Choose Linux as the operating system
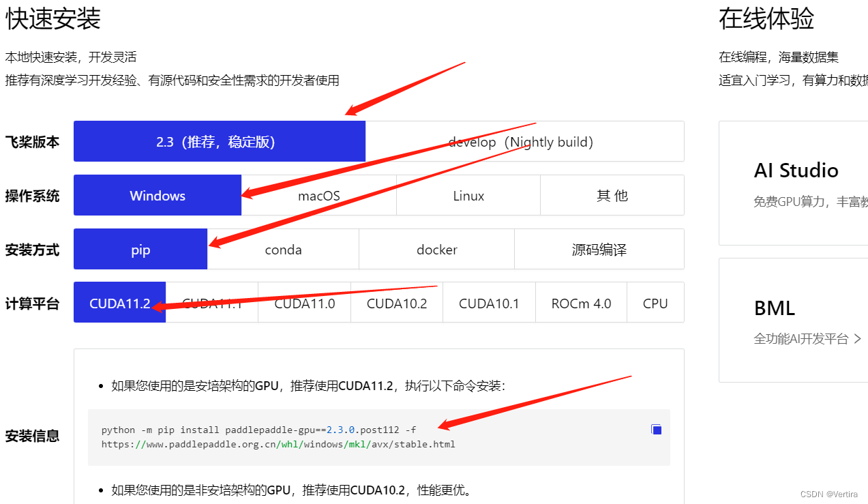This screenshot has width=868, height=504. coord(468,195)
